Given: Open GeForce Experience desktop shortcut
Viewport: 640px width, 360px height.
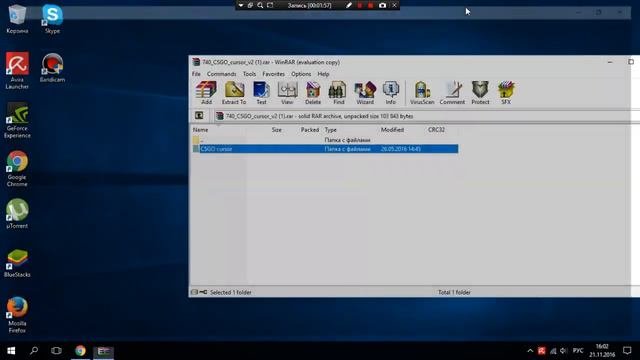Looking at the screenshot, I should point(17,120).
